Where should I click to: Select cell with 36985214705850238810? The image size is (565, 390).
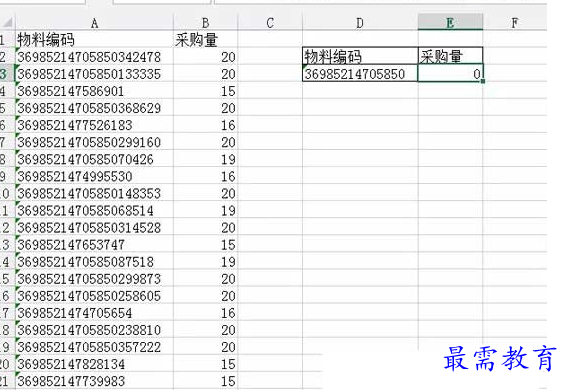click(94, 330)
